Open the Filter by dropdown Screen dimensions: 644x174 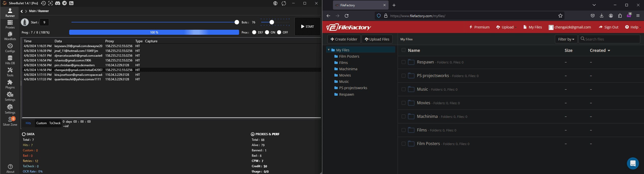tap(566, 39)
